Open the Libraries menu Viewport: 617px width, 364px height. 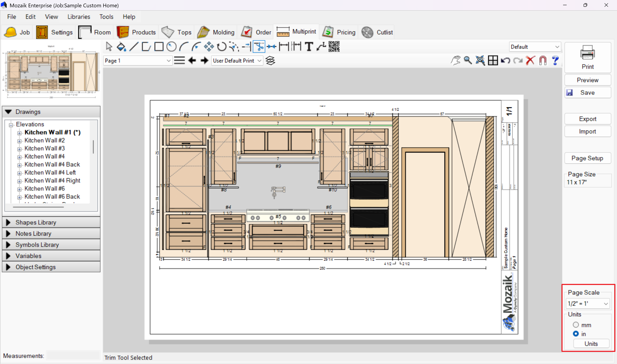coord(79,17)
